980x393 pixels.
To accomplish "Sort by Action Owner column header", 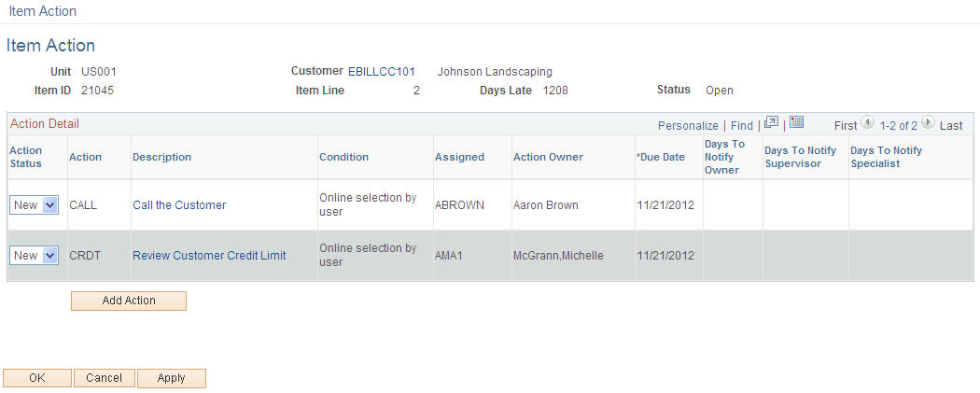I will pyautogui.click(x=548, y=157).
